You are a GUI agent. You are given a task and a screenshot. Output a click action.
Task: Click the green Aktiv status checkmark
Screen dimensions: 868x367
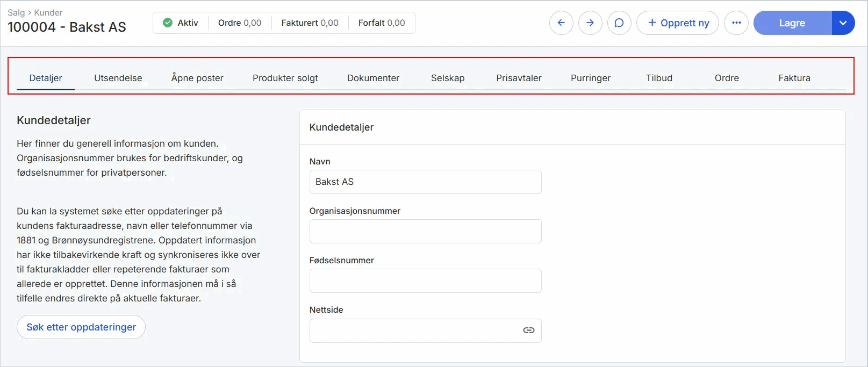(168, 23)
